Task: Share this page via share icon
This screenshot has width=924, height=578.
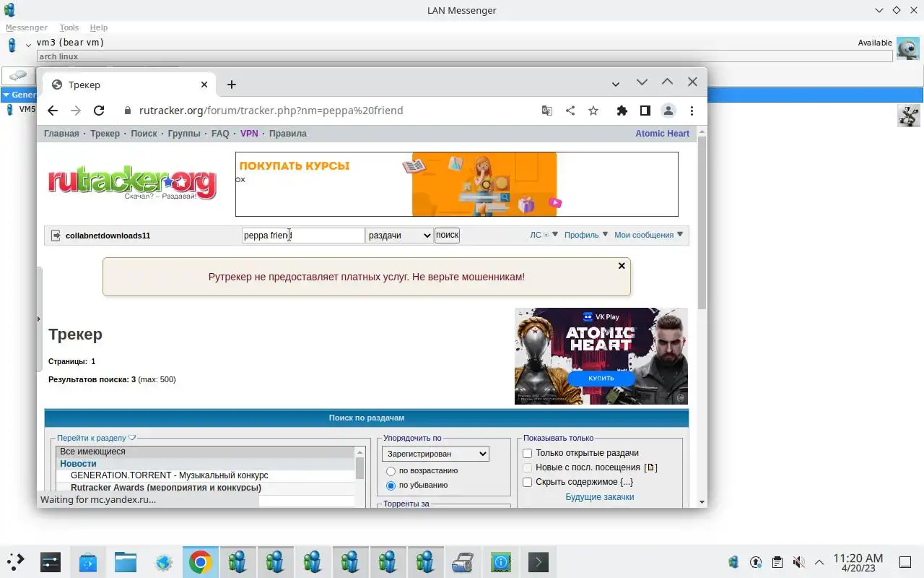Action: (x=570, y=111)
